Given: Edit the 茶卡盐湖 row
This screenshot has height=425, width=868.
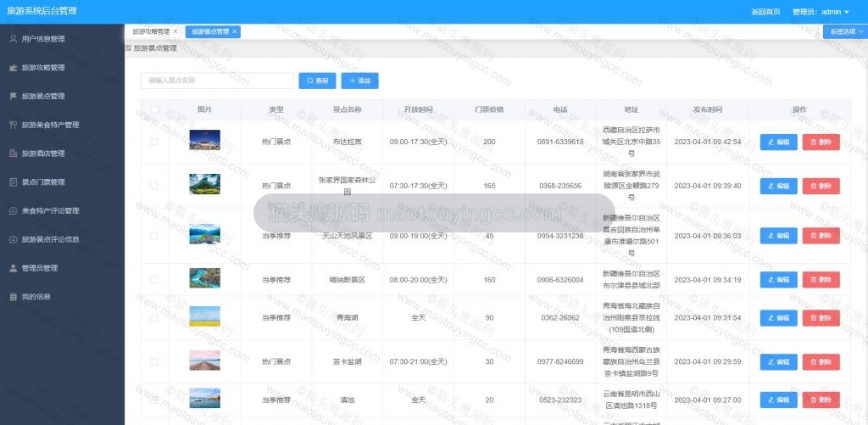Looking at the screenshot, I should [778, 362].
